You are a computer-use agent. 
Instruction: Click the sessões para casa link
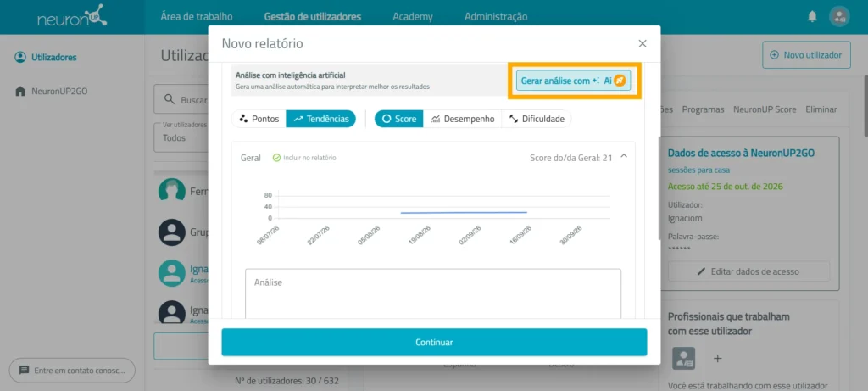click(698, 170)
